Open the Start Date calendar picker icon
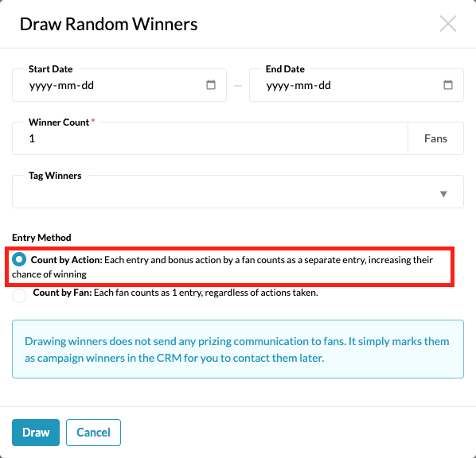Viewport: 476px width, 458px height. click(211, 85)
